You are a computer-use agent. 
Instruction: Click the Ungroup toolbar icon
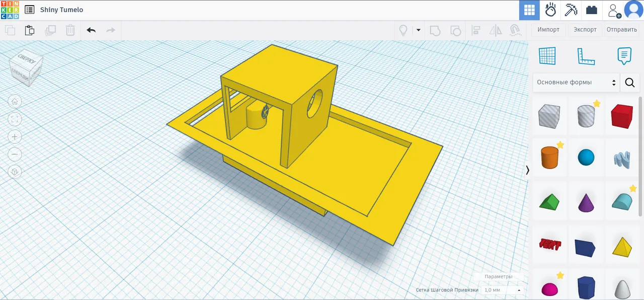point(456,30)
